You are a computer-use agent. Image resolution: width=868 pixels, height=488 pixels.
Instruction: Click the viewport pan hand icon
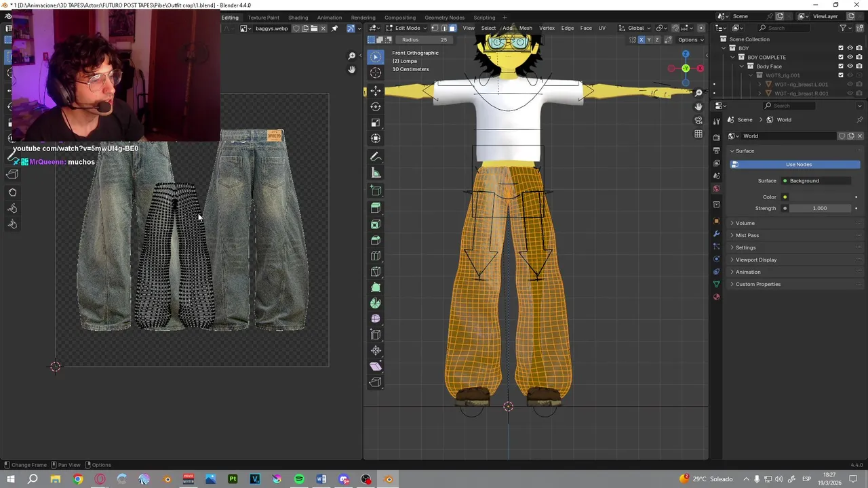tap(698, 107)
